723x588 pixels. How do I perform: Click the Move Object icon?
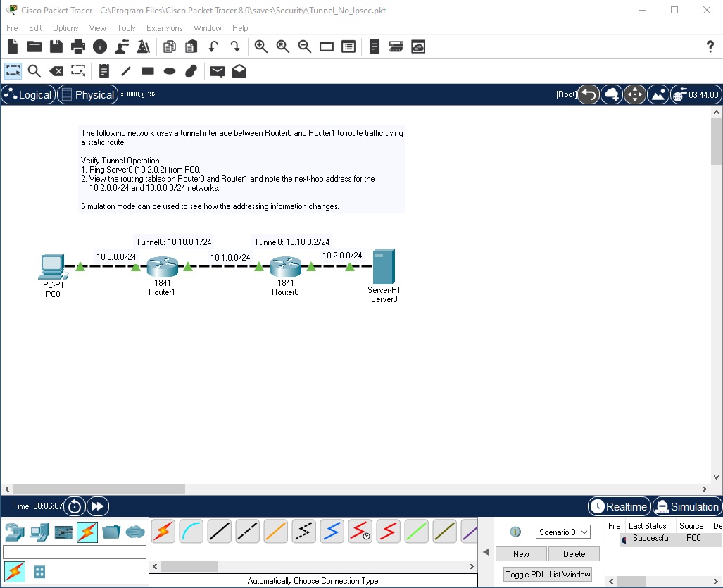pyautogui.click(x=635, y=94)
